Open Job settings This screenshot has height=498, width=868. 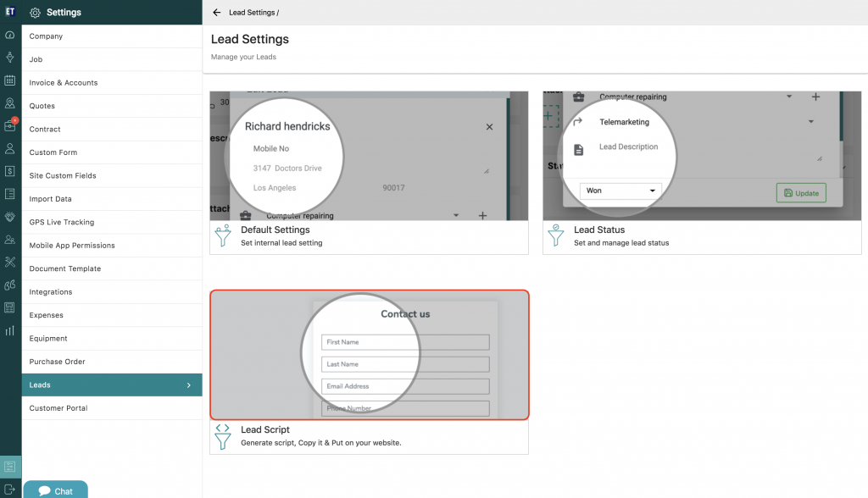click(112, 59)
